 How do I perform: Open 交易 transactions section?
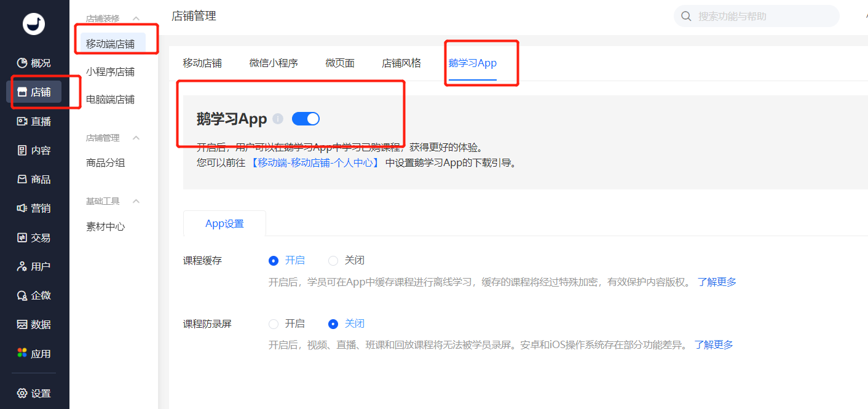[x=34, y=237]
